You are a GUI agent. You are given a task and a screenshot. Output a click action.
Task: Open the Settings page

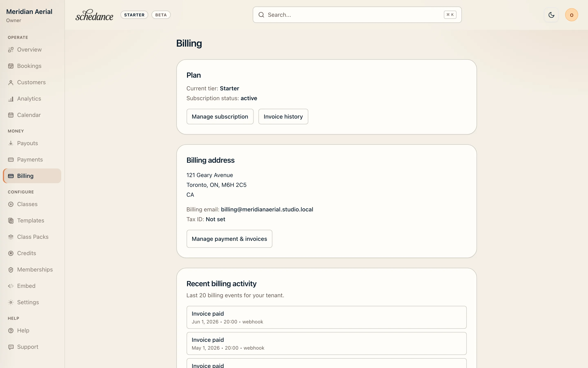coord(32,302)
